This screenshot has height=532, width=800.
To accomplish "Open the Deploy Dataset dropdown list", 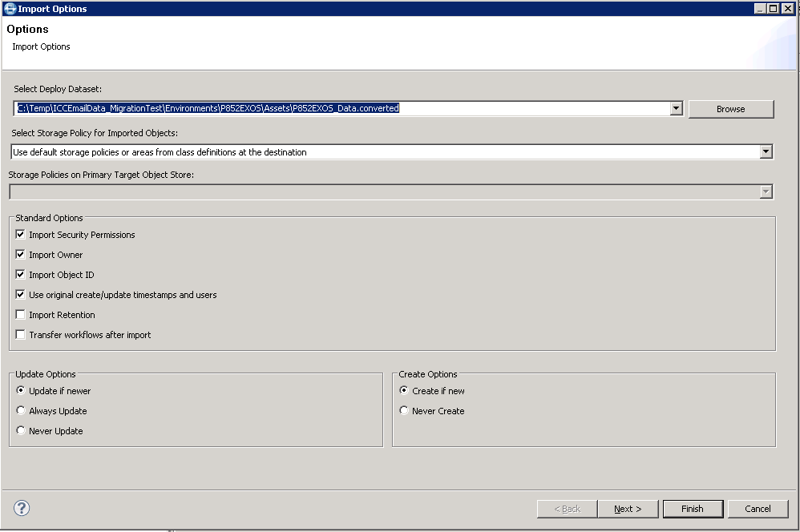I will pos(676,108).
